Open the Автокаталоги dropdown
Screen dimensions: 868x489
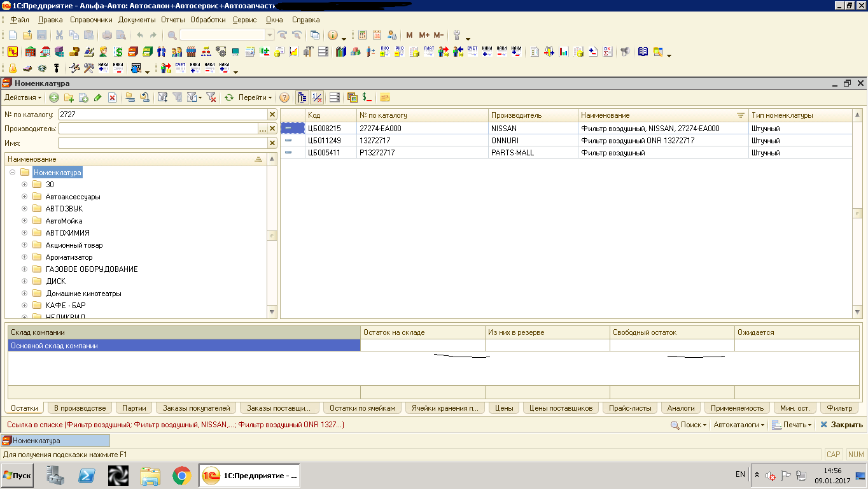[739, 425]
